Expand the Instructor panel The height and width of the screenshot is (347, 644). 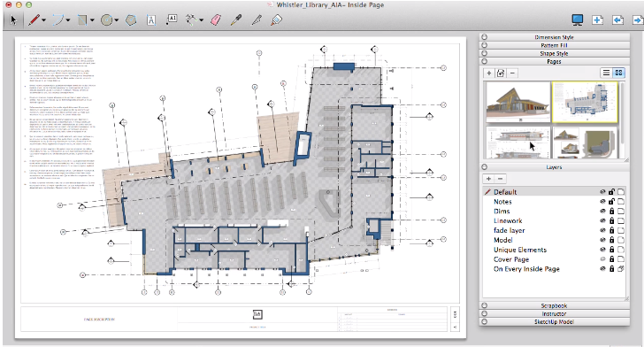coord(554,313)
